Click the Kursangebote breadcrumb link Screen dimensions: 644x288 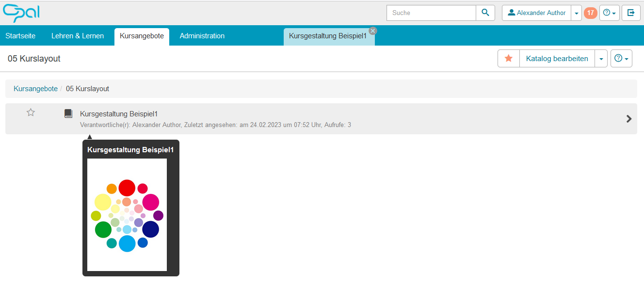(x=35, y=89)
